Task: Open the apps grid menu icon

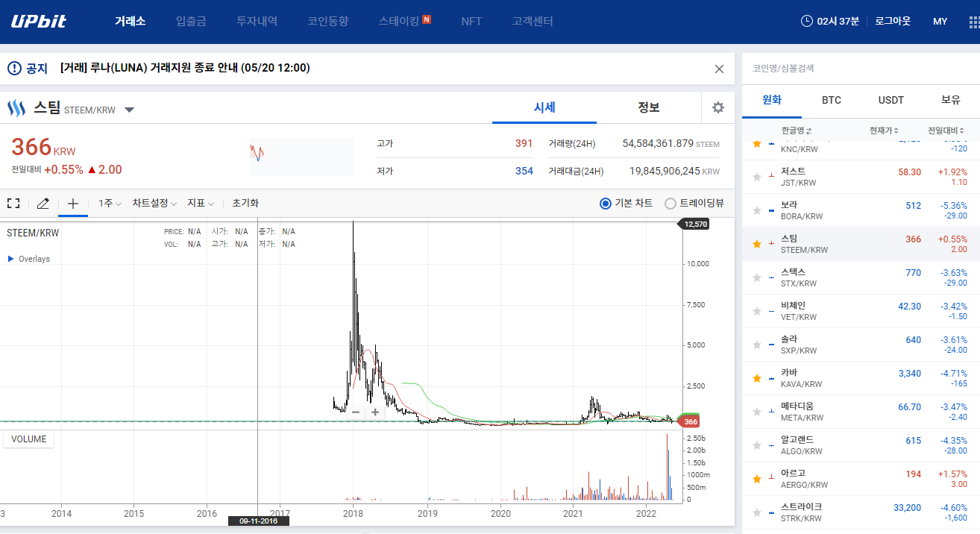Action: [976, 21]
